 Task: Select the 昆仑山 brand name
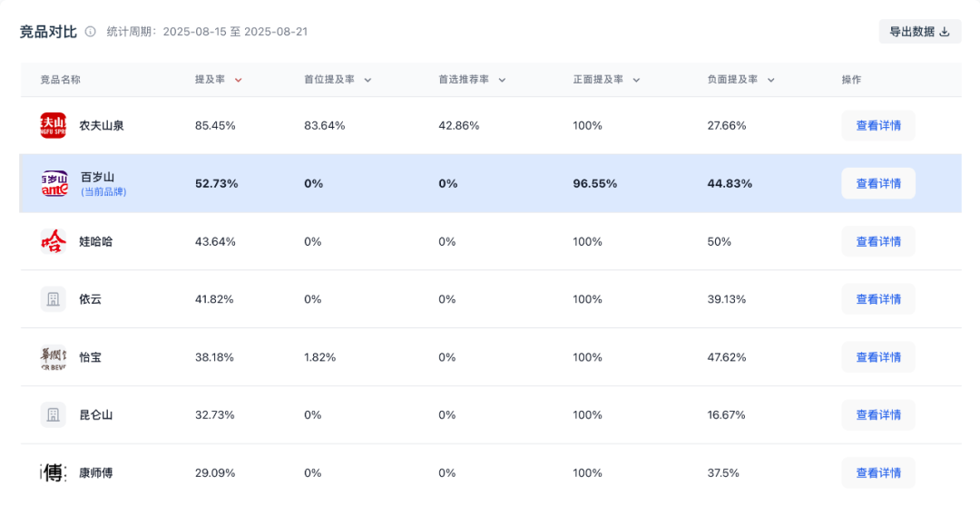click(x=95, y=415)
